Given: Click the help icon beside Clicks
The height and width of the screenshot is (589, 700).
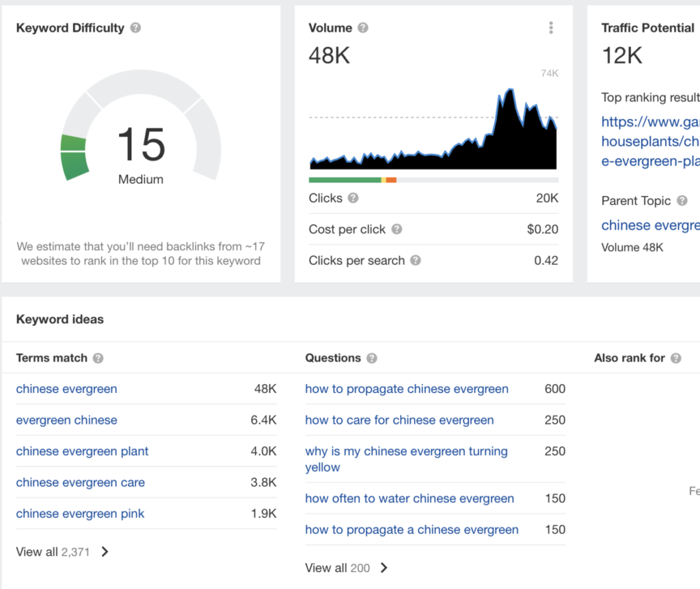Looking at the screenshot, I should 353,198.
